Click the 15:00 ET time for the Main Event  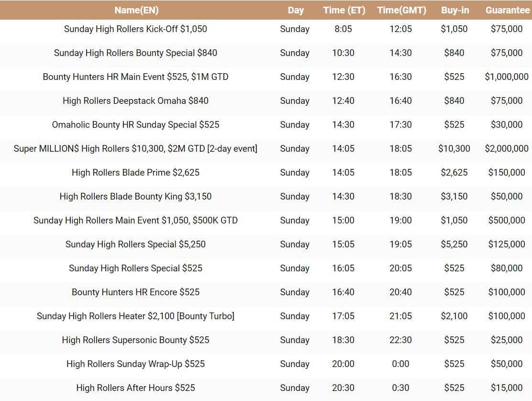coord(344,221)
